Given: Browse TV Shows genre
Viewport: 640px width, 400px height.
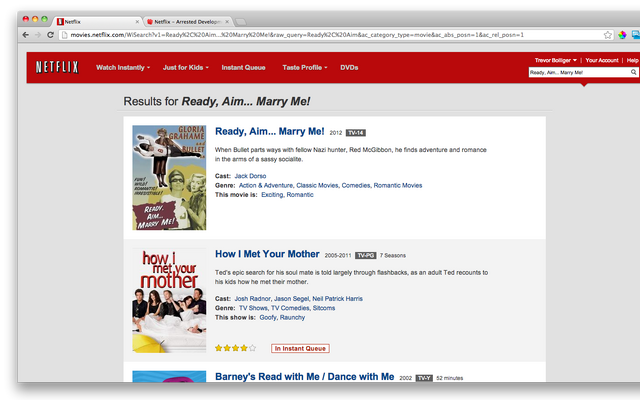Looking at the screenshot, I should click(253, 308).
